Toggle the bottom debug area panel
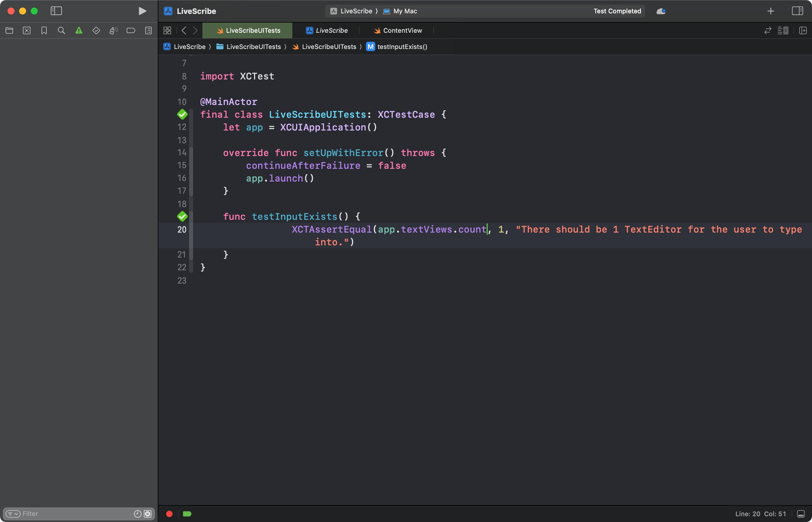812x522 pixels. click(801, 514)
